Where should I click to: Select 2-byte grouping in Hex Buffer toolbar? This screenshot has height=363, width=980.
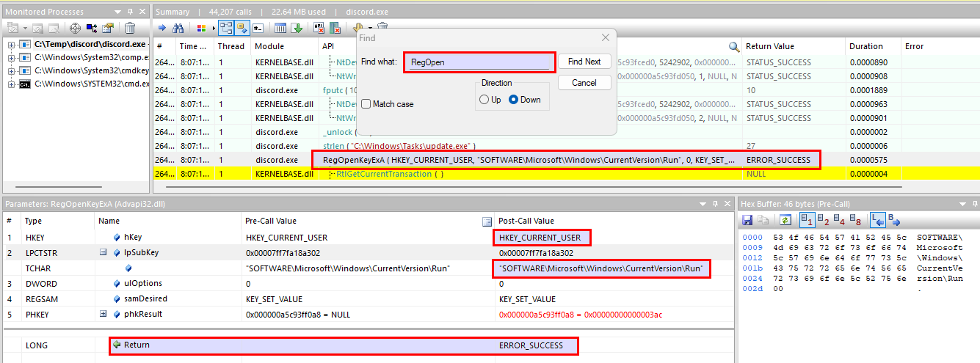(823, 220)
